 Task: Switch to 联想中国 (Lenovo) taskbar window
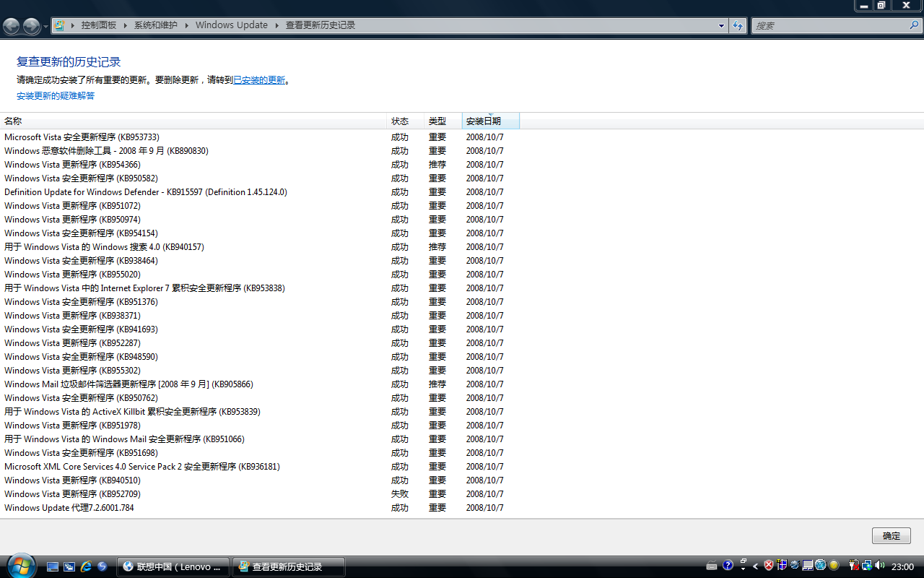tap(174, 566)
